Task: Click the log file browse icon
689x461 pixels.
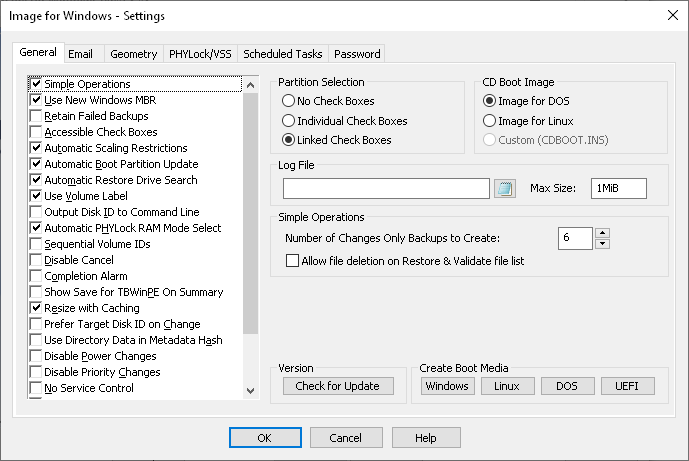Action: click(x=504, y=188)
